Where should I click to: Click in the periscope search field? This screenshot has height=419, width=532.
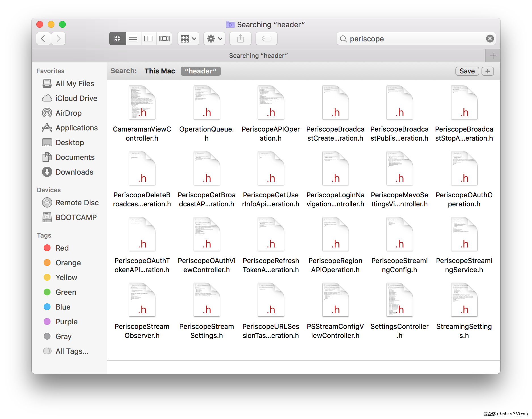tap(414, 39)
